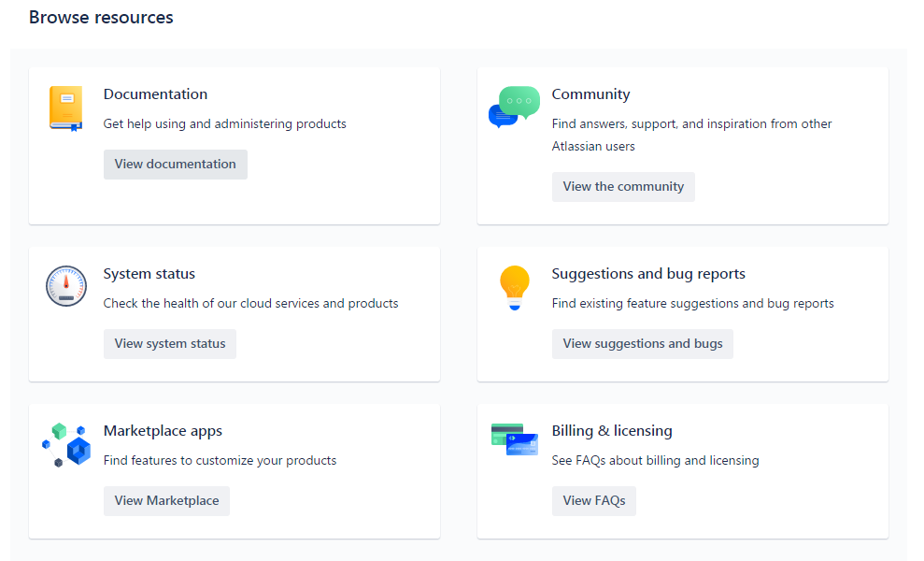The width and height of the screenshot is (924, 561).
Task: Select the Community card heading
Action: pos(590,94)
